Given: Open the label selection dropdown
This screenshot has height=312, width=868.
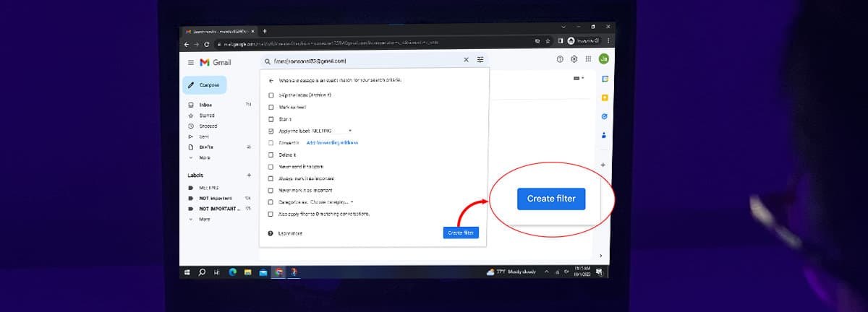Looking at the screenshot, I should coord(350,131).
